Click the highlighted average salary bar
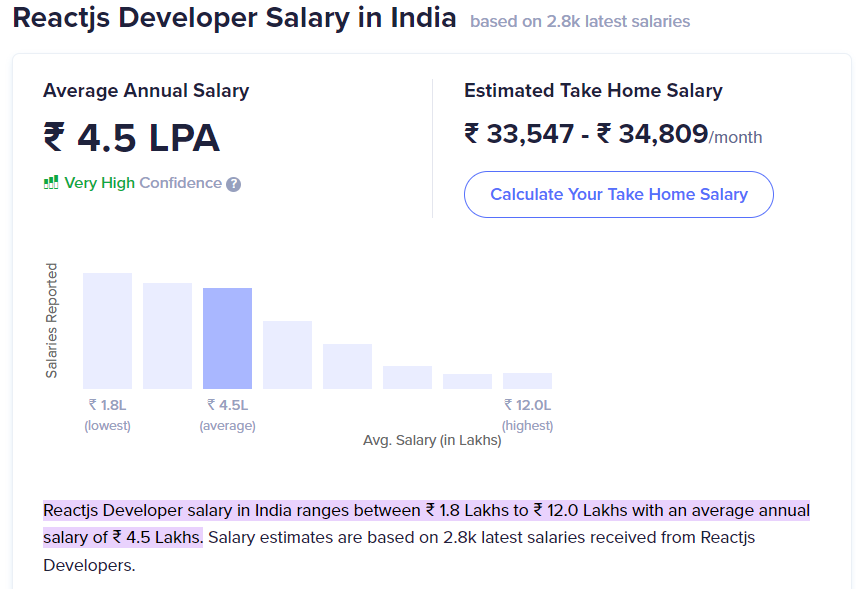This screenshot has height=589, width=856. [x=227, y=337]
